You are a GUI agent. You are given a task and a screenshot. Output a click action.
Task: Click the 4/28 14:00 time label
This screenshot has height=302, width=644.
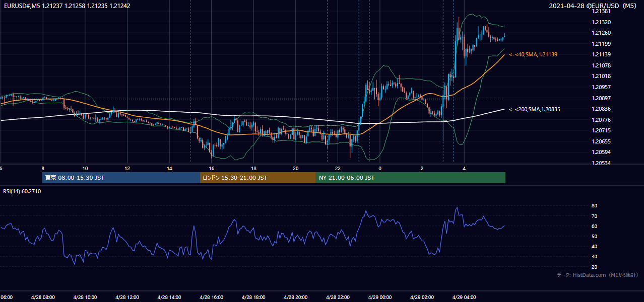pos(169,297)
